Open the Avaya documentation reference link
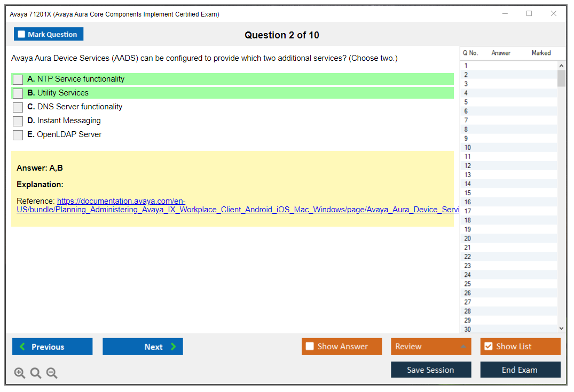This screenshot has width=574, height=392. pos(121,202)
